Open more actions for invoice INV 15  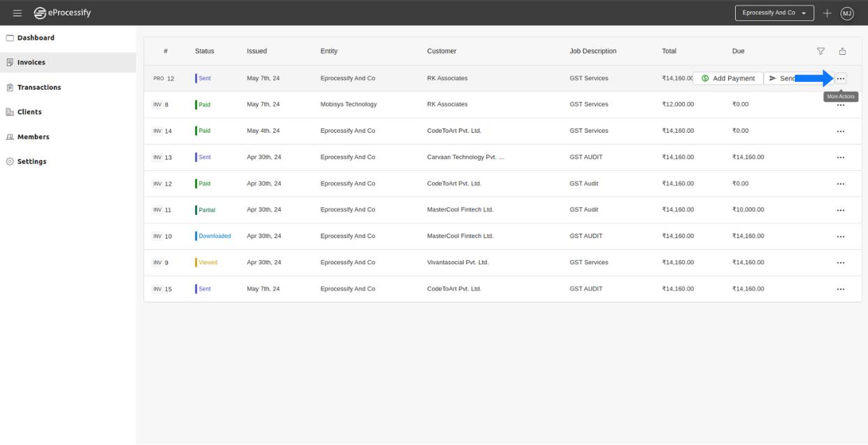[x=841, y=289]
